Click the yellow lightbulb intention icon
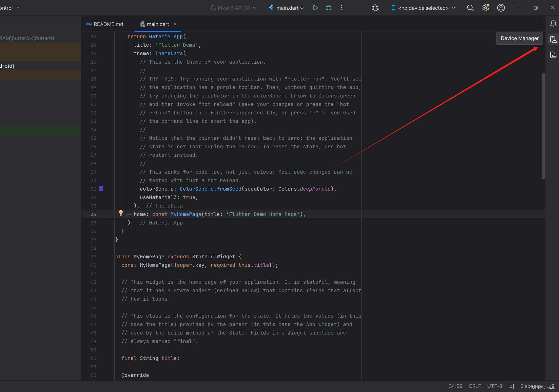 pos(121,213)
